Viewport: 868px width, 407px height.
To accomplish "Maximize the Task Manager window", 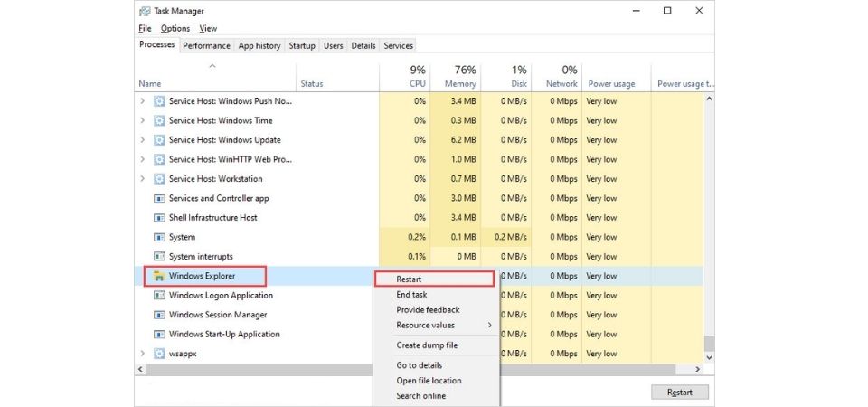I will 667,11.
